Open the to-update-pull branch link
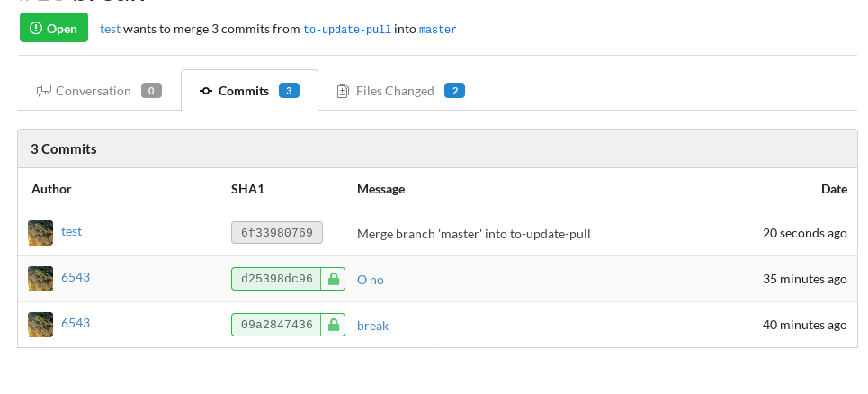Image resolution: width=868 pixels, height=394 pixels. coord(347,30)
